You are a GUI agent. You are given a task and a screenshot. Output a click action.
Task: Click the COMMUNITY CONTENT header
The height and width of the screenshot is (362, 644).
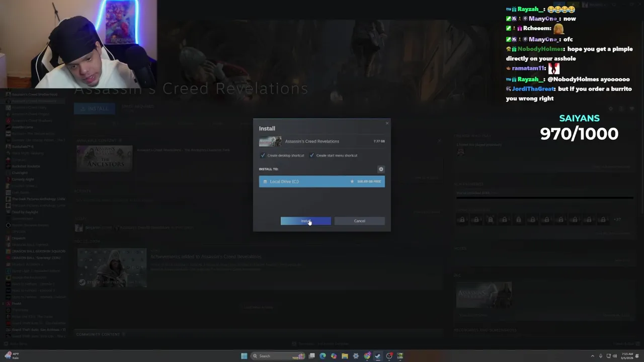tap(98, 334)
